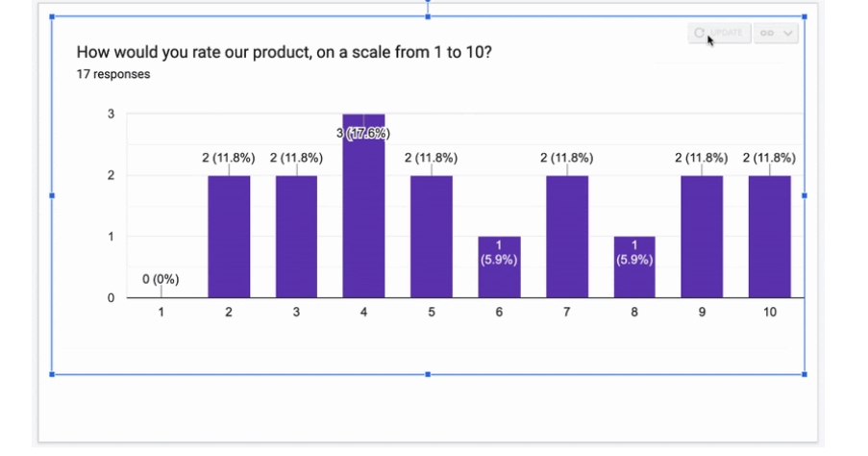Click the top-left corner resize handle

coord(51,16)
